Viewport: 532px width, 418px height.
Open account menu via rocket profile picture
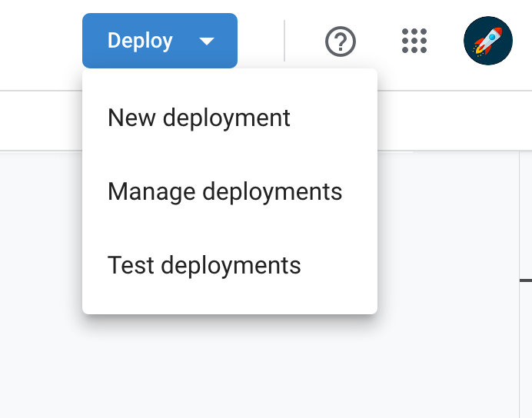487,41
